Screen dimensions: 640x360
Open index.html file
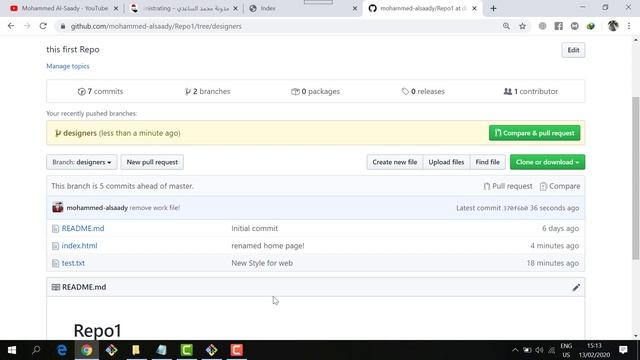point(79,246)
